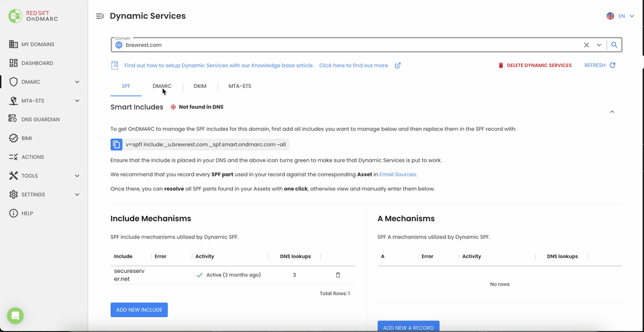Open the DNS Guardian sidebar item

pos(40,119)
